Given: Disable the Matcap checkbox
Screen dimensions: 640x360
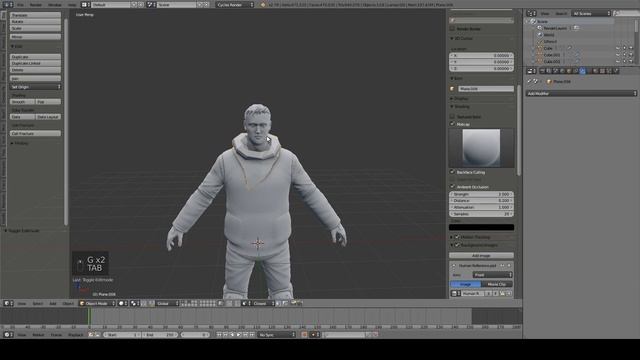Looking at the screenshot, I should pos(452,124).
